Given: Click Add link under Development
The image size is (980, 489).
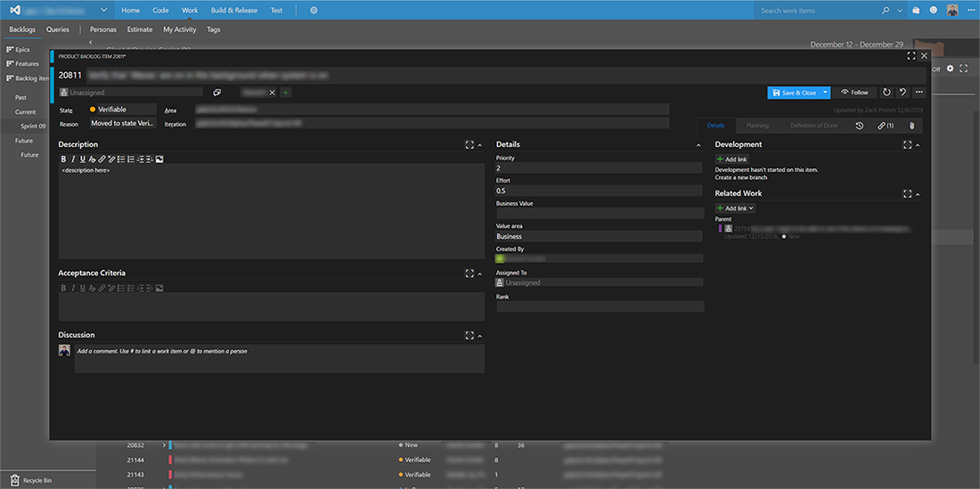Looking at the screenshot, I should click(x=731, y=159).
